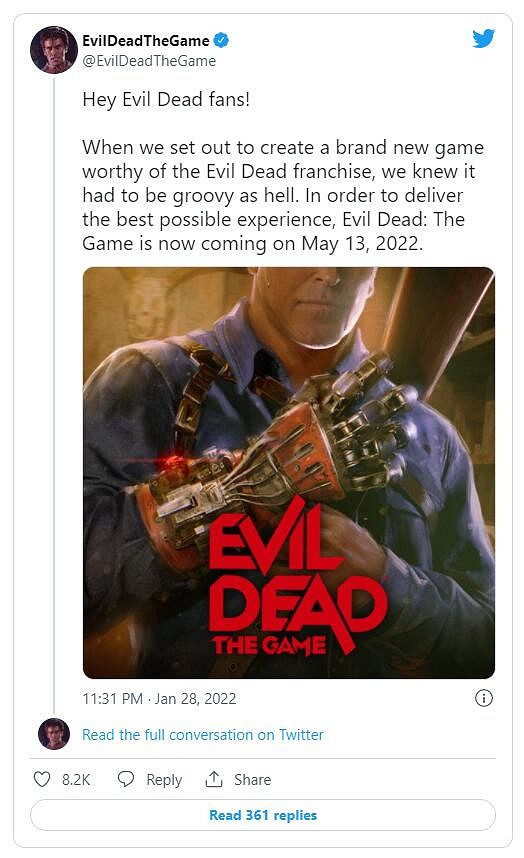Click the 'Hey Evil Dead fans!' greeting line

pyautogui.click(x=166, y=100)
